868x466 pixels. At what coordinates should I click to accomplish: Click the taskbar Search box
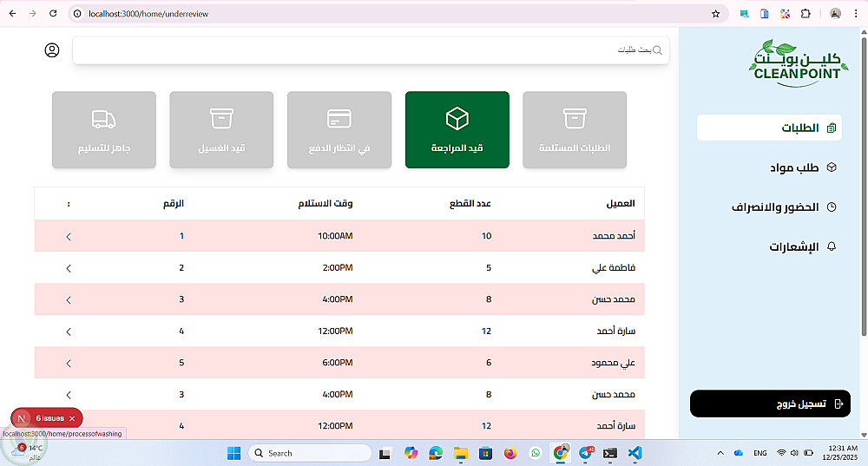click(310, 453)
